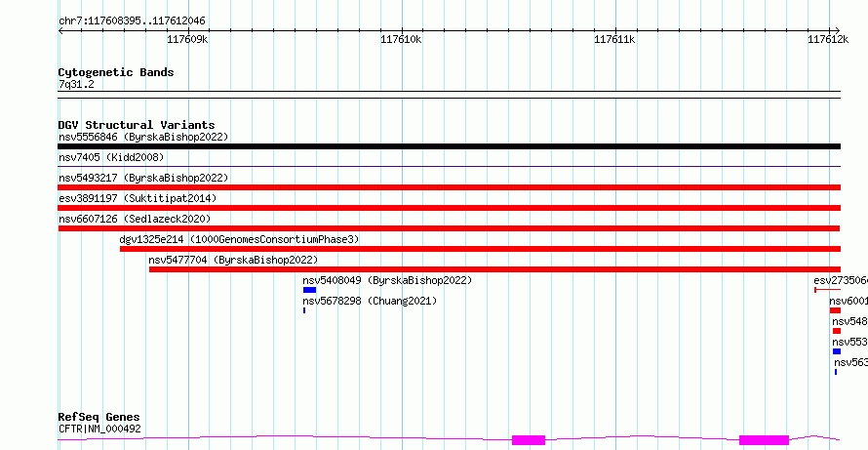Click the 117610k ruler label

[x=401, y=39]
